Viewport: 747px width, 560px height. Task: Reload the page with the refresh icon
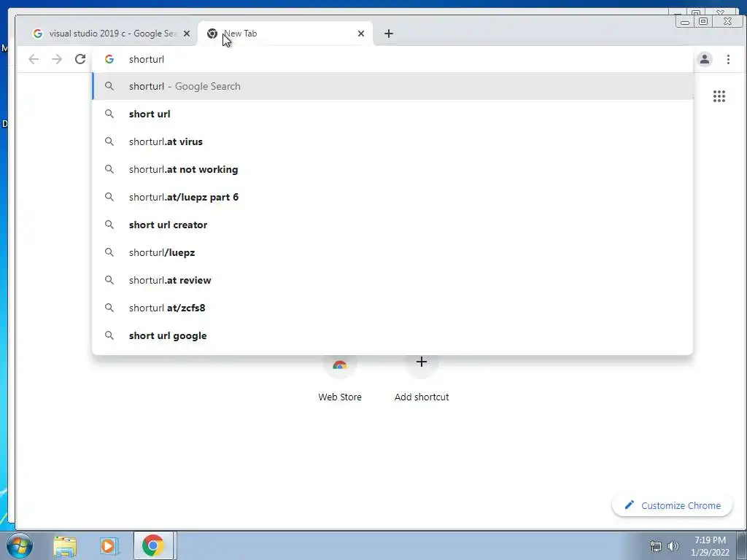pos(80,59)
